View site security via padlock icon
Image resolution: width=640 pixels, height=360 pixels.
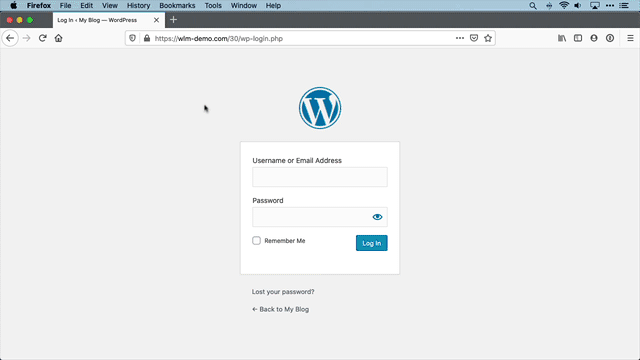[147, 38]
